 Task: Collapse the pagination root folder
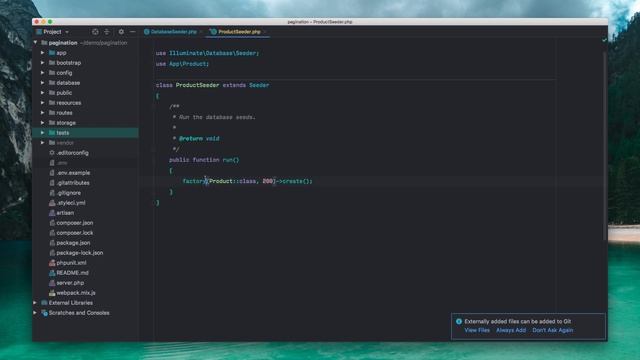coord(36,42)
